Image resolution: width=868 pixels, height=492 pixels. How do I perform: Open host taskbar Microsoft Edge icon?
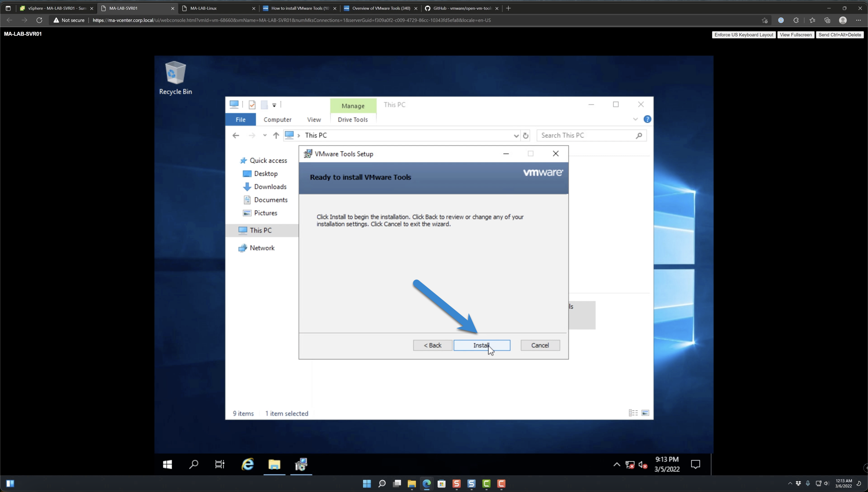[x=426, y=484]
